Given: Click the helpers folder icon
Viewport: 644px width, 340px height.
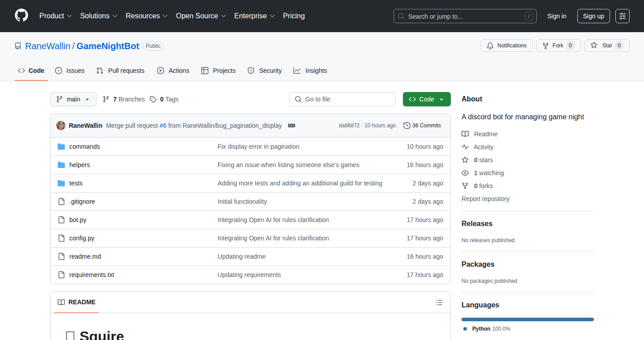Looking at the screenshot, I should tap(61, 165).
